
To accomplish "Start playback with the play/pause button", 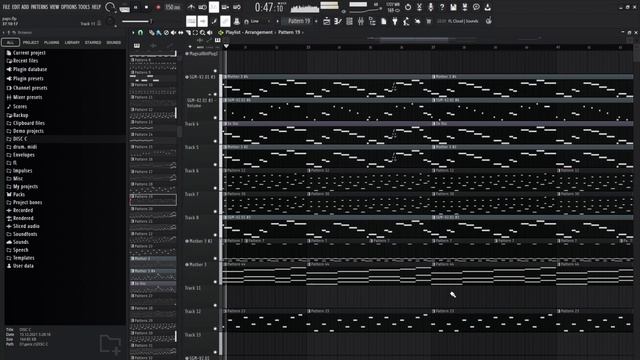I will click(136, 7).
